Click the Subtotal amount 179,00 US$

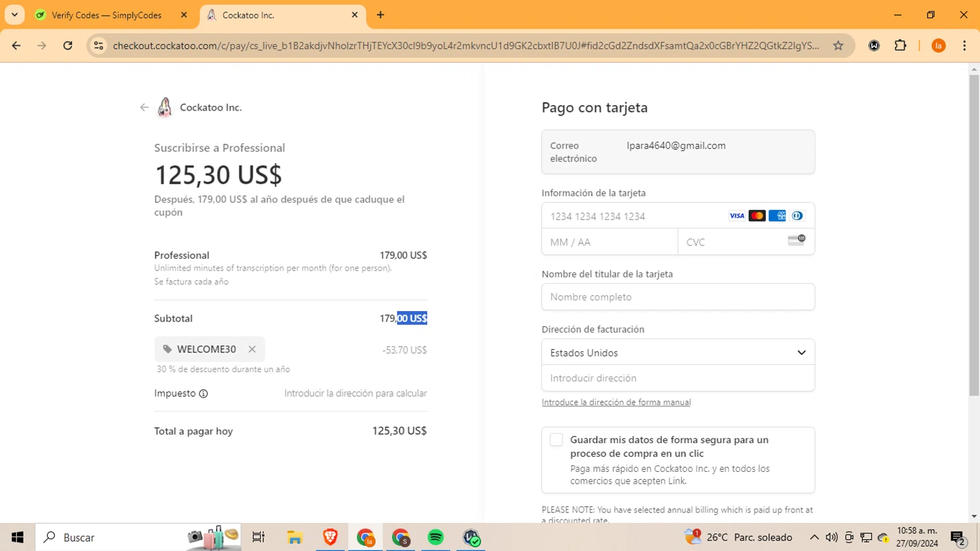point(403,318)
